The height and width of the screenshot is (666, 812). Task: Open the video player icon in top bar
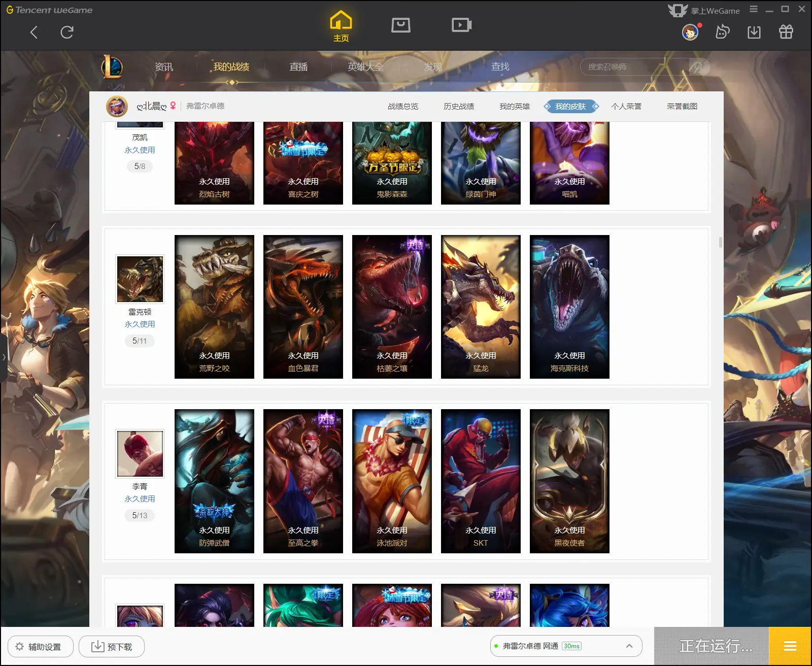461,25
